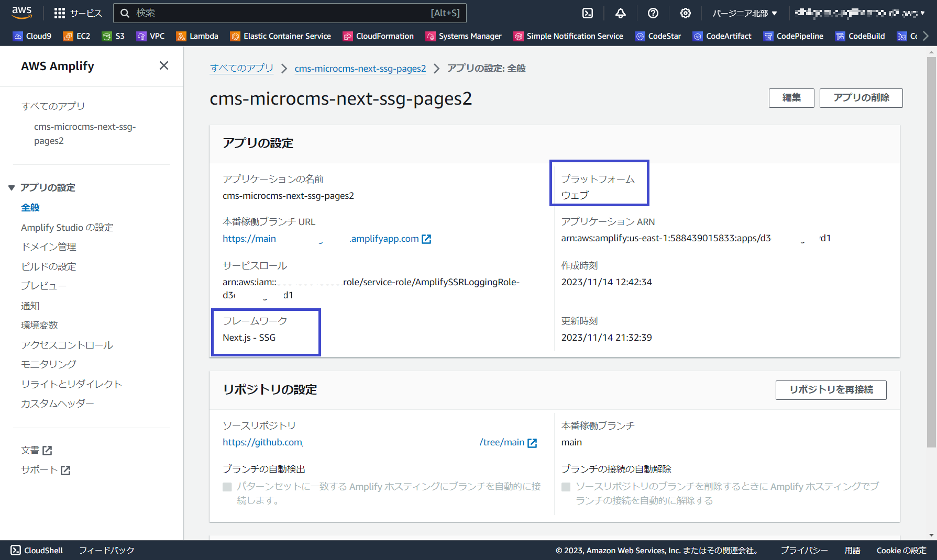Open プライバシー in the footer
This screenshot has width=937, height=560.
804,550
